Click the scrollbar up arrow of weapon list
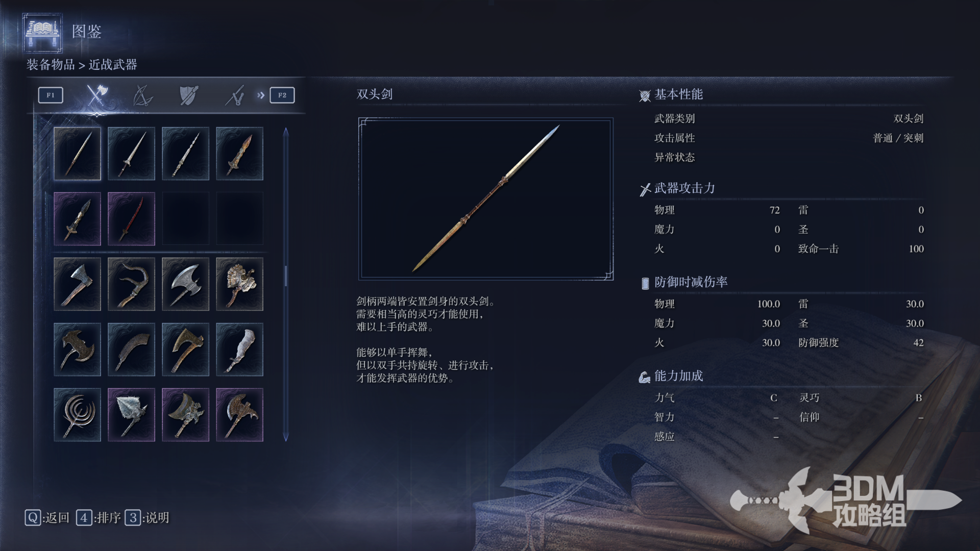The image size is (980, 551). tap(286, 132)
